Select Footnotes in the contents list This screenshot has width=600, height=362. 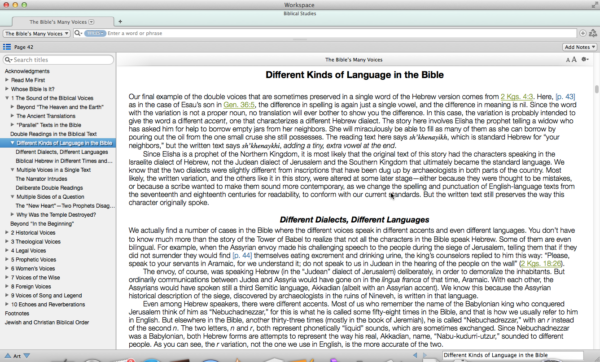tap(17, 313)
